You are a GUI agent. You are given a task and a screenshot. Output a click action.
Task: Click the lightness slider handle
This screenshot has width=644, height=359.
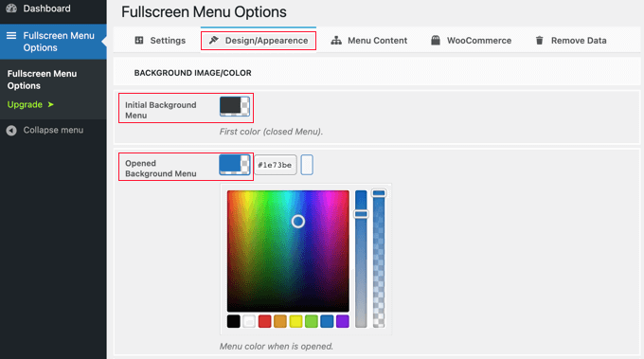point(361,214)
